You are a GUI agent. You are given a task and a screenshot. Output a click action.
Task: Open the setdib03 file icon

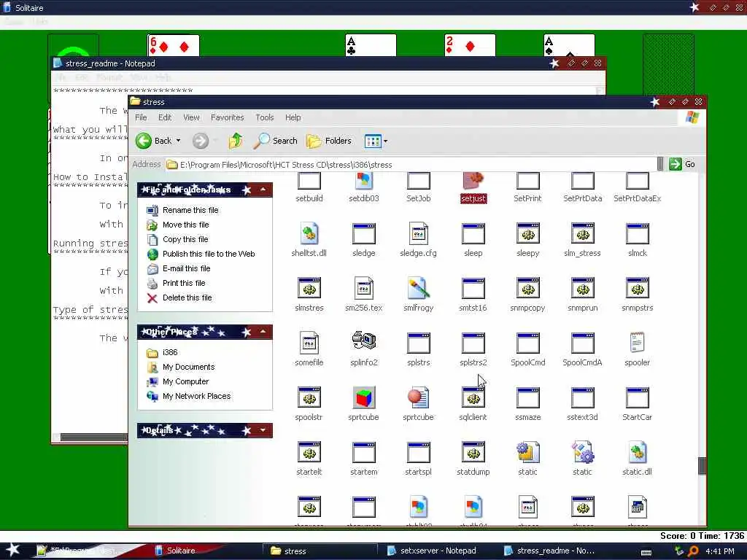coord(363,182)
